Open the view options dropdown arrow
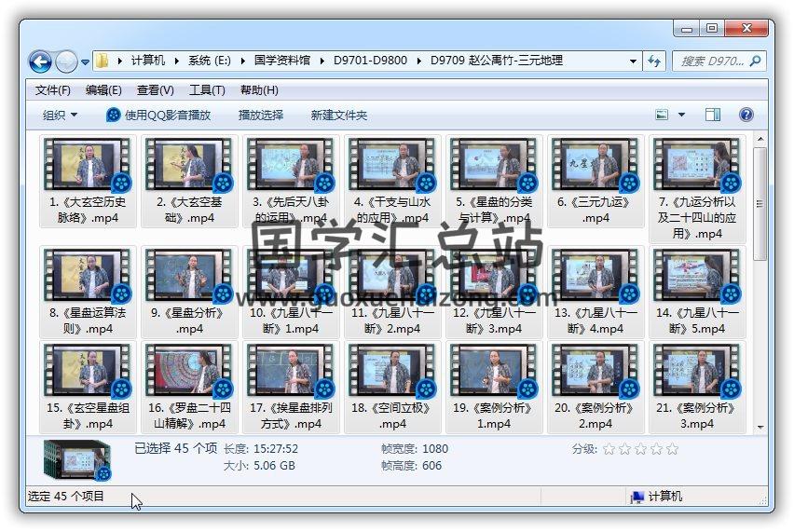Image resolution: width=794 pixels, height=532 pixels. click(681, 115)
